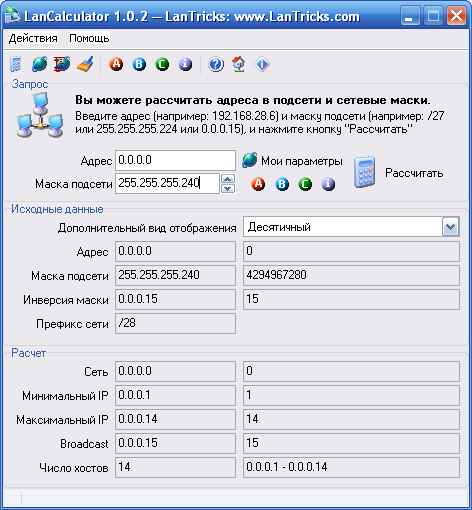Click the globe icon beside Мои параметры
Viewport: 472px width, 510px height.
250,160
